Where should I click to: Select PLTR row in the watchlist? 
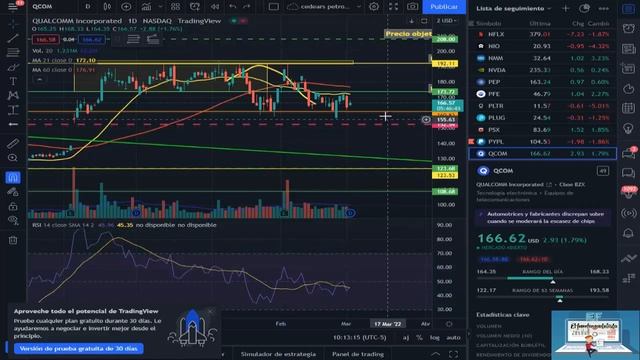[x=542, y=106]
